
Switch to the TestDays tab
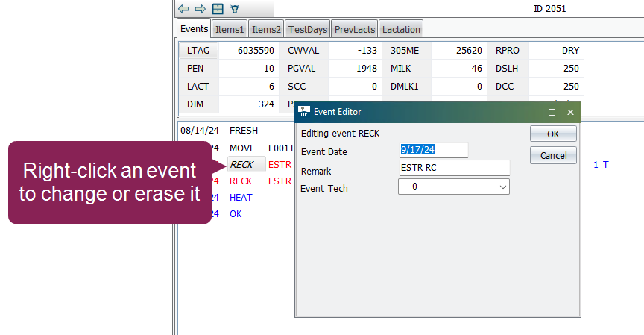(x=307, y=29)
